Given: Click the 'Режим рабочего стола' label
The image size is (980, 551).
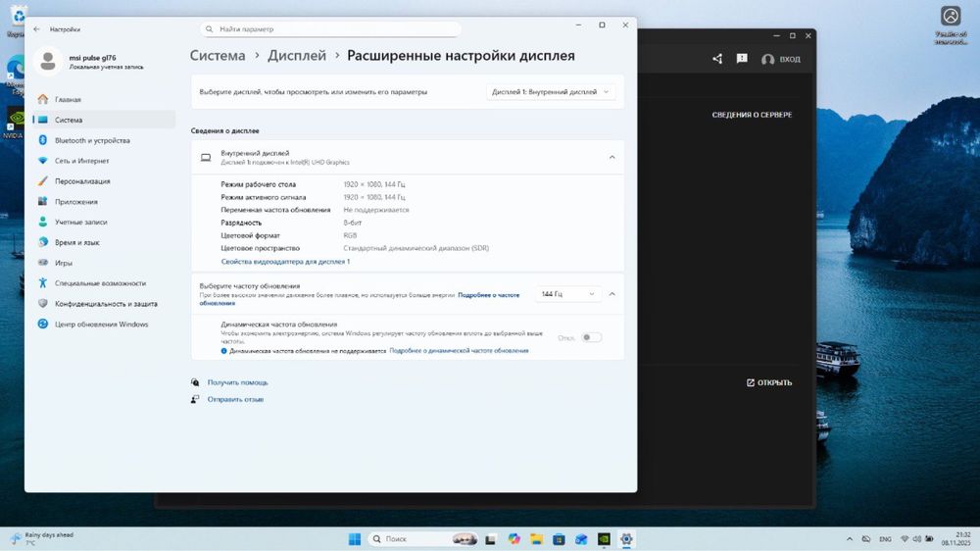Looking at the screenshot, I should pyautogui.click(x=258, y=184).
